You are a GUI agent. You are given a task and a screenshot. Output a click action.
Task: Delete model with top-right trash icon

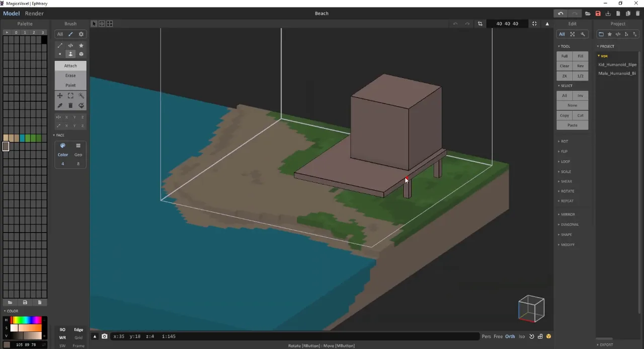point(638,14)
